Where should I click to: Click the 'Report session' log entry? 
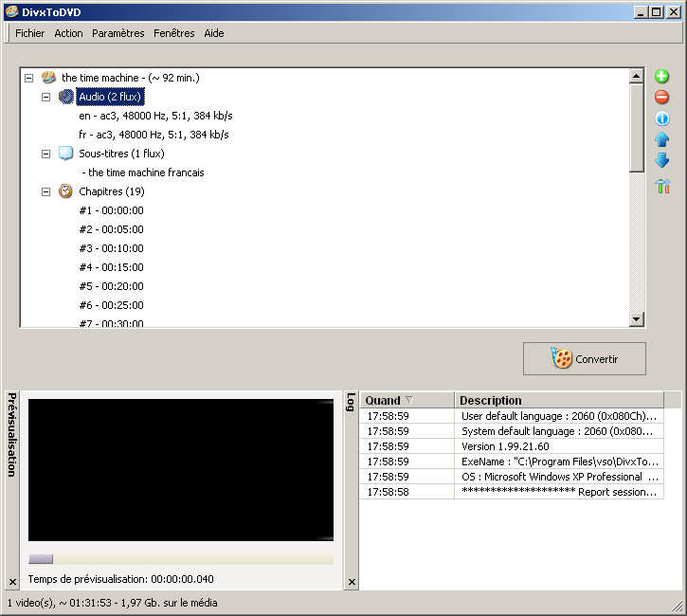pyautogui.click(x=559, y=492)
